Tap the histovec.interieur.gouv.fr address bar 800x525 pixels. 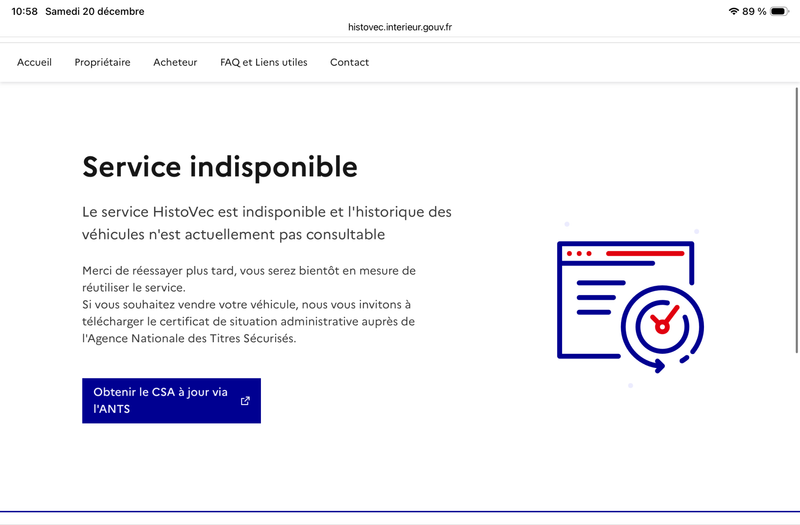[400, 28]
